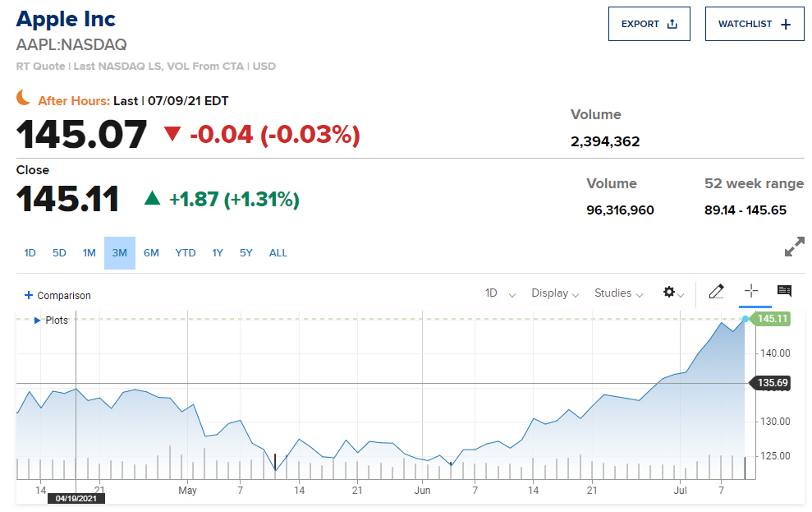Show ALL time range

pyautogui.click(x=278, y=253)
